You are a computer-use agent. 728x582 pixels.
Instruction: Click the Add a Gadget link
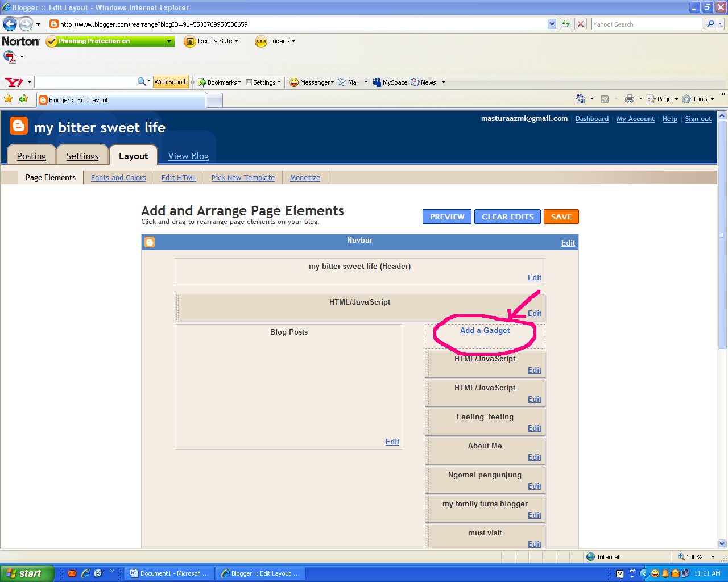coord(485,330)
